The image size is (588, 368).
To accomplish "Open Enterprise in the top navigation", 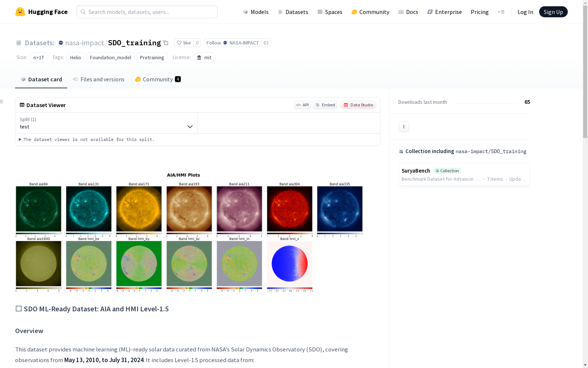I will pyautogui.click(x=445, y=12).
